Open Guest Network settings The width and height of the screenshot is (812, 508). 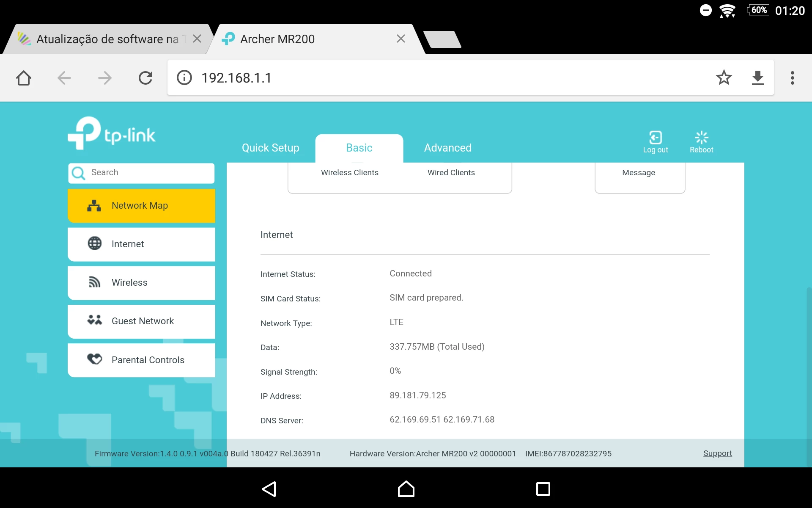tap(141, 321)
